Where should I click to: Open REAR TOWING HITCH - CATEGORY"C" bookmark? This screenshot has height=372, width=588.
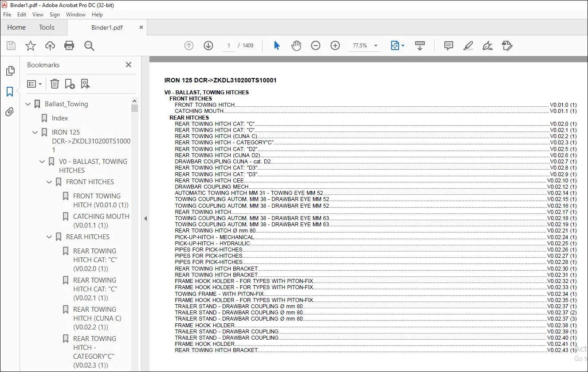[x=94, y=352]
